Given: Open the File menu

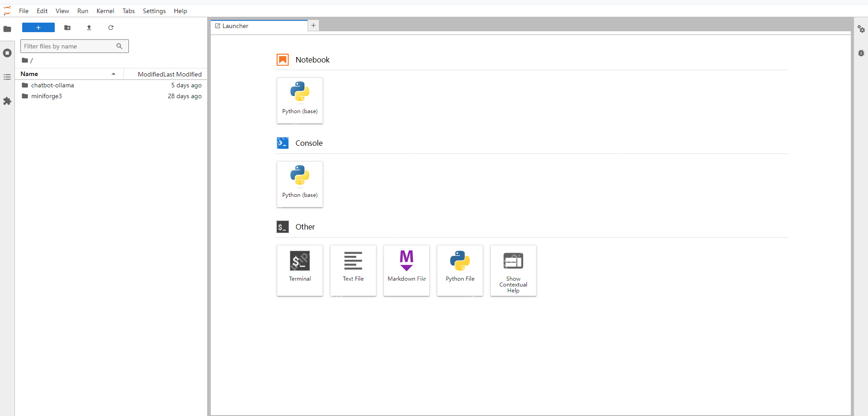Looking at the screenshot, I should coord(24,11).
